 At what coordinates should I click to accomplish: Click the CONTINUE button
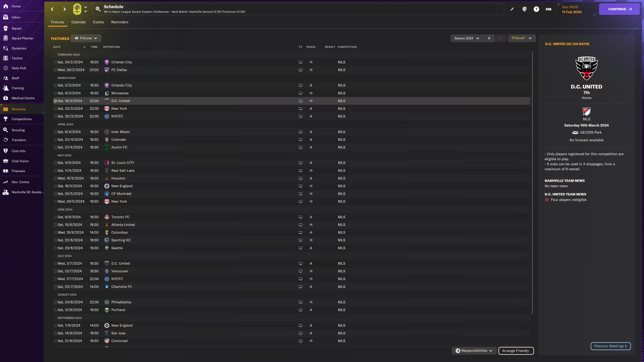pyautogui.click(x=620, y=9)
